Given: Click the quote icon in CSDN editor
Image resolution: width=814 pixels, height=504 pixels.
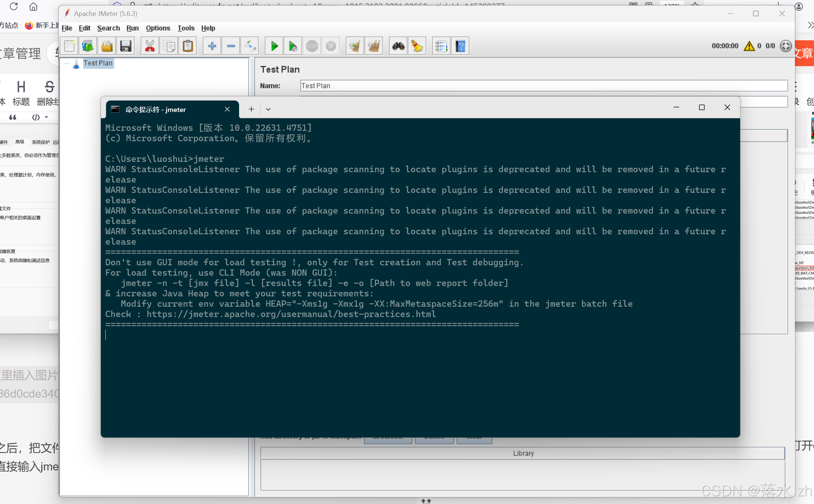Looking at the screenshot, I should [x=13, y=118].
